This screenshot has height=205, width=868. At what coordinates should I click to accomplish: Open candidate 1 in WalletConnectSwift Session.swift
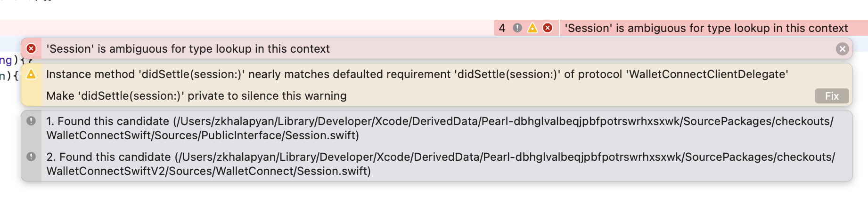coord(440,128)
